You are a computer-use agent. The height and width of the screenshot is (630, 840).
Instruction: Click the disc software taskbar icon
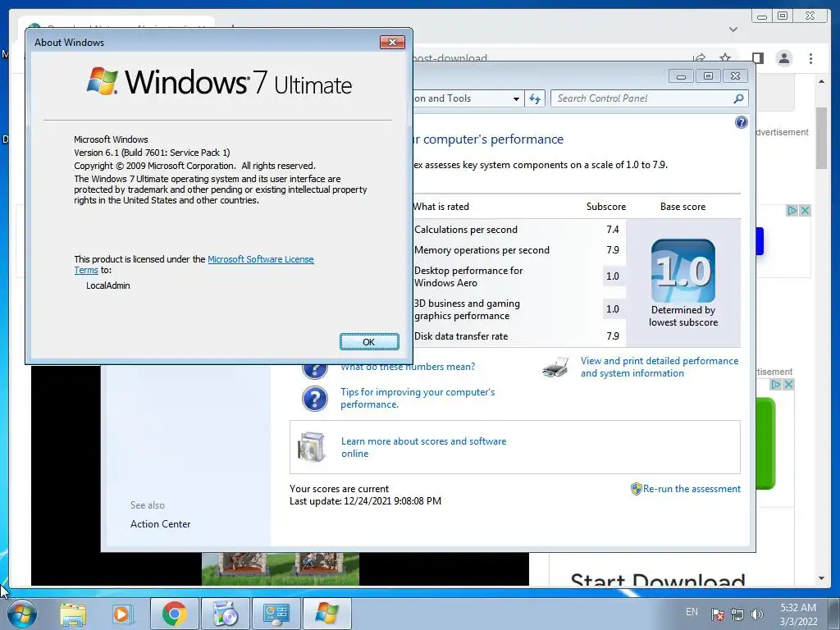pos(225,614)
